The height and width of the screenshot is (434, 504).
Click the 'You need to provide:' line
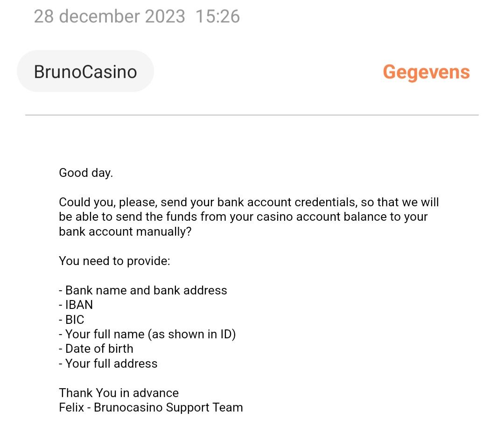(x=114, y=261)
